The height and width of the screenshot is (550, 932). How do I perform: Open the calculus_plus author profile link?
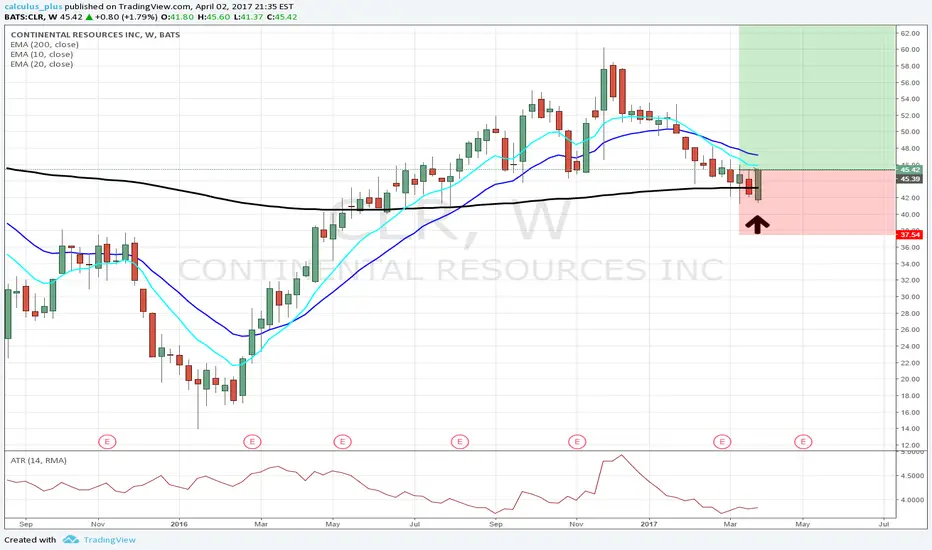tap(33, 7)
